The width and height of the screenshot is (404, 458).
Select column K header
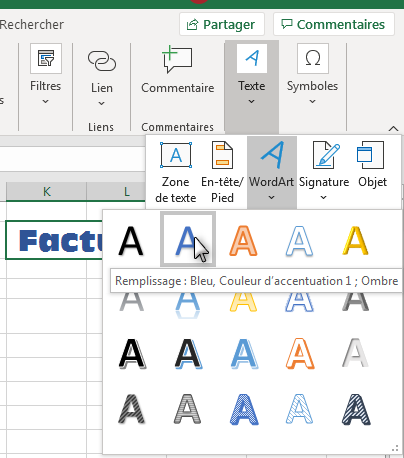(x=47, y=192)
